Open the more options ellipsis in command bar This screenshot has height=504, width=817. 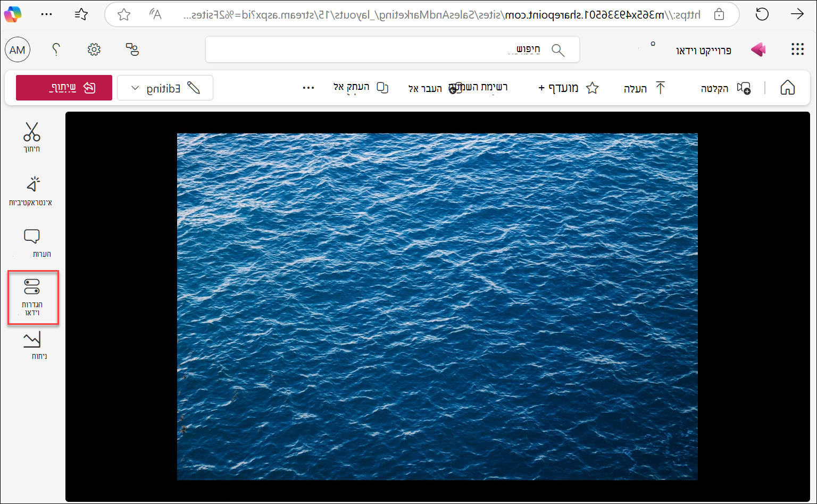(309, 88)
